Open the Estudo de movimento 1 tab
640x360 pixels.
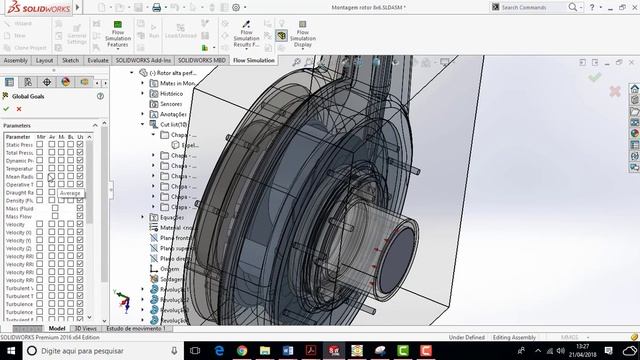click(136, 329)
